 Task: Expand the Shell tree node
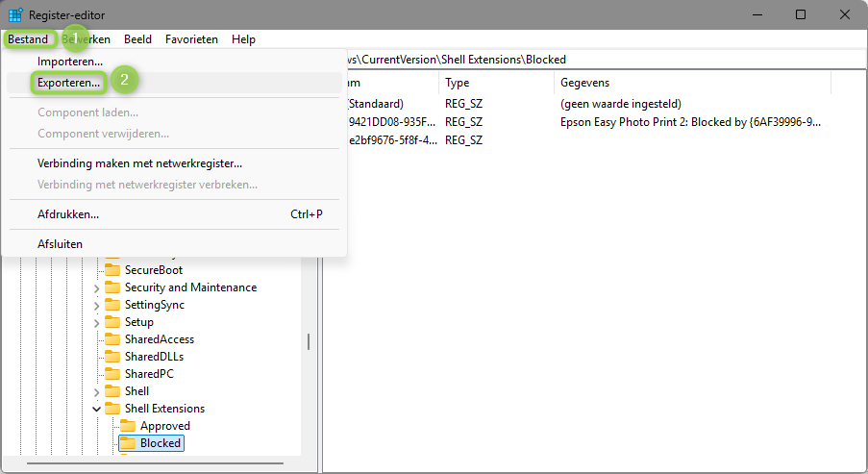click(x=96, y=391)
